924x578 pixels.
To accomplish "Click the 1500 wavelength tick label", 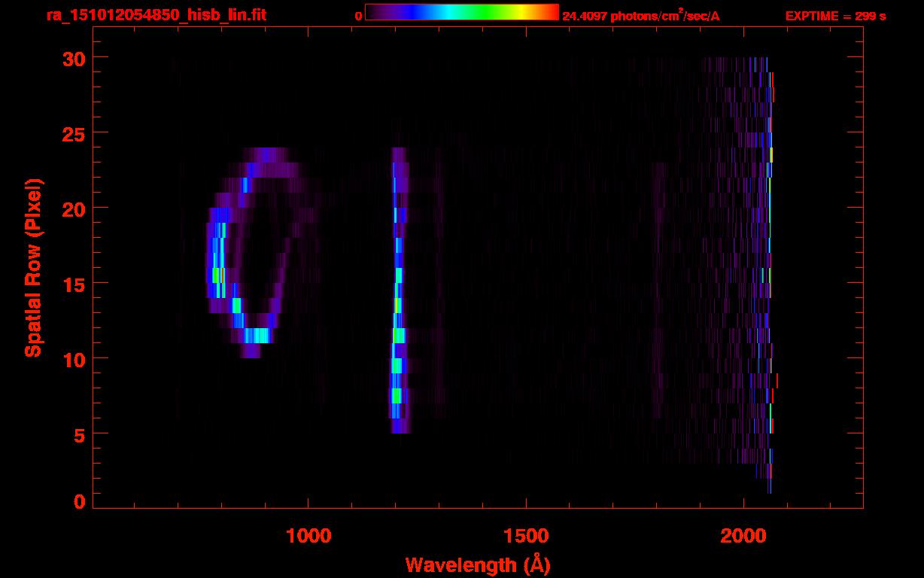I will 526,536.
